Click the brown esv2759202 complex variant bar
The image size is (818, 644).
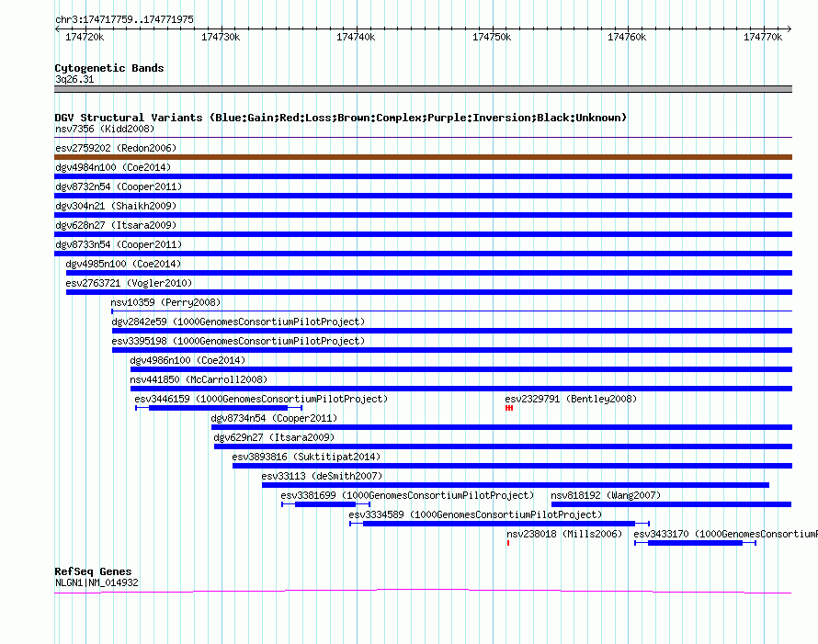(x=423, y=157)
